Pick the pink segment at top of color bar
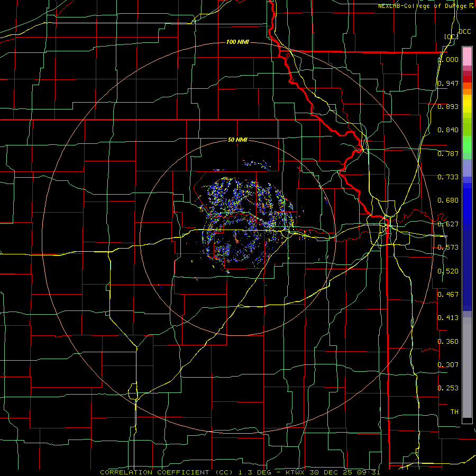The width and height of the screenshot is (476, 476). 467,56
